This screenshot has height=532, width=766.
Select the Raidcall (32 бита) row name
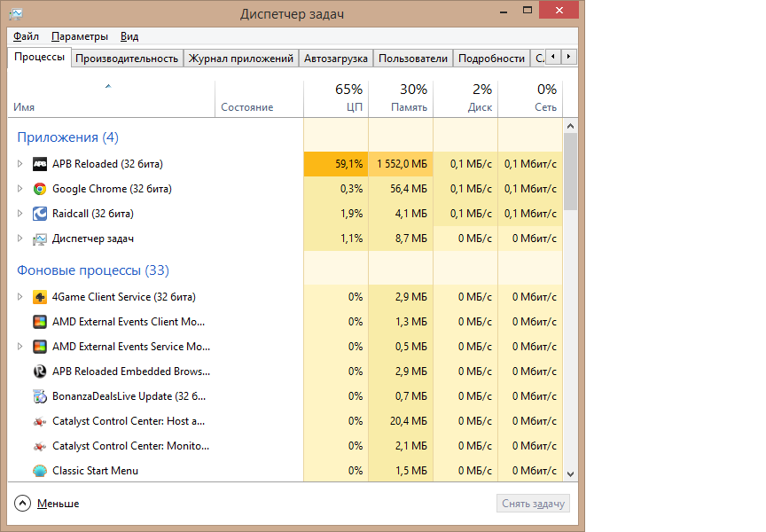[93, 214]
